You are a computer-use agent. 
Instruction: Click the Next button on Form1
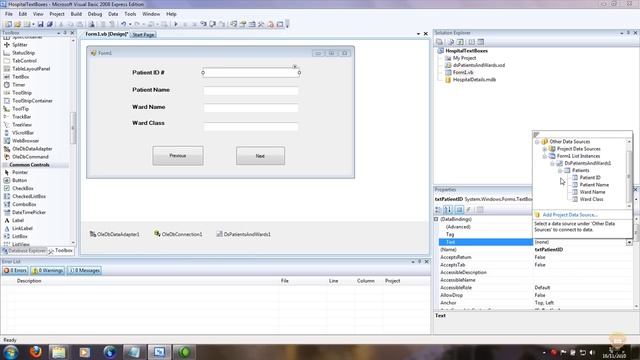(260, 156)
